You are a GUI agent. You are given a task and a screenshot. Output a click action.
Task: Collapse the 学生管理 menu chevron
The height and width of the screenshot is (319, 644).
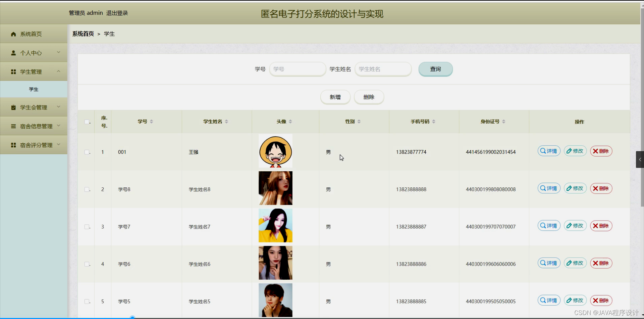pos(59,71)
